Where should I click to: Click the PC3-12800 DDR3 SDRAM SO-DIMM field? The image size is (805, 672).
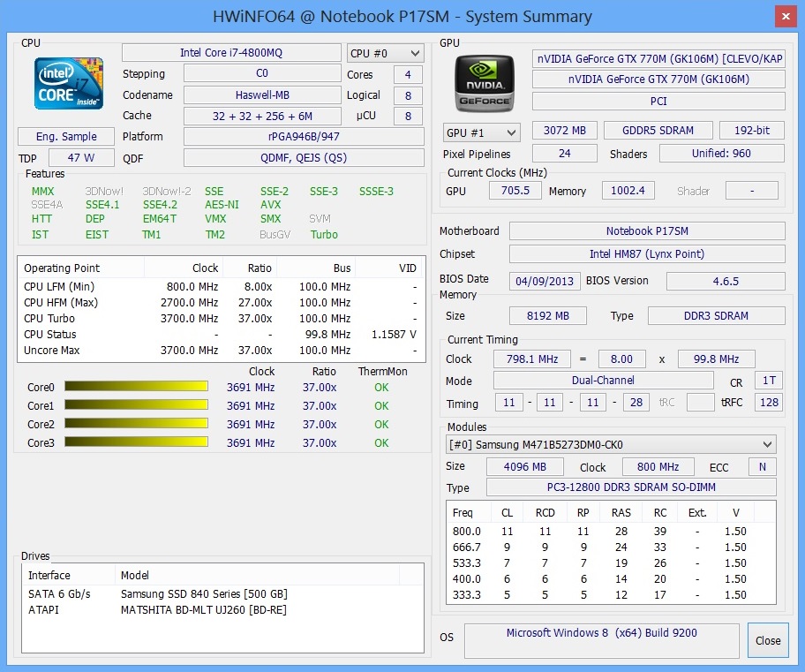click(x=631, y=487)
